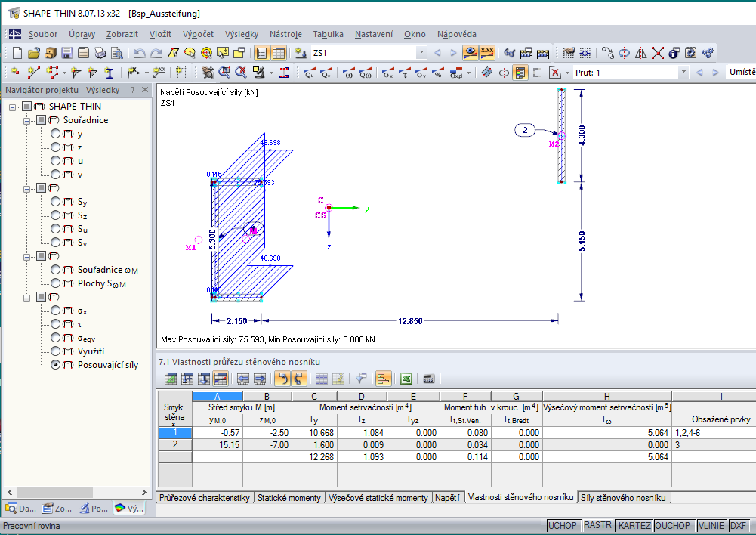756x535 pixels.
Task: Open the Prut: 1 dropdown
Action: coord(683,73)
